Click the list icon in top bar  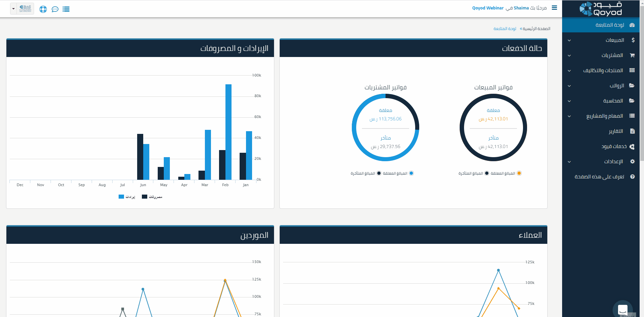66,9
